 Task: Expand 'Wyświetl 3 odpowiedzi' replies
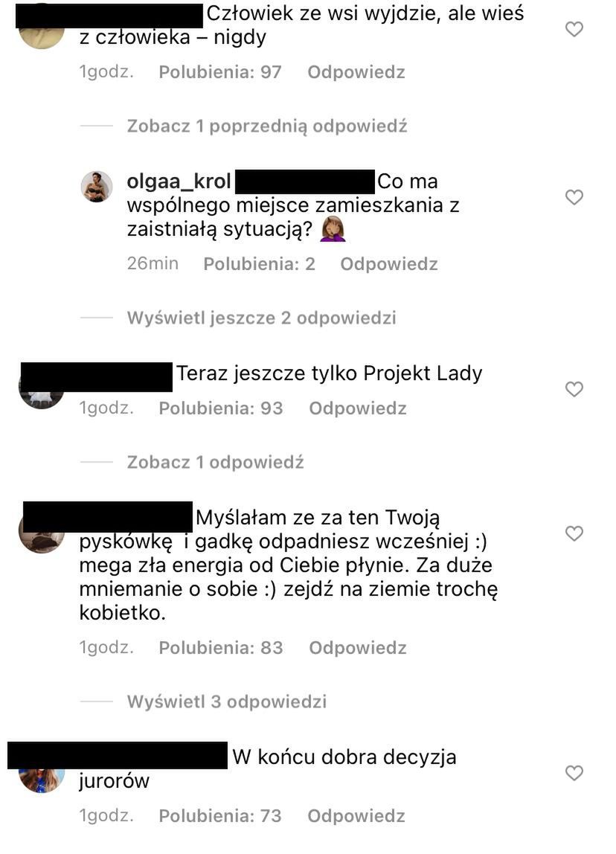point(227,701)
